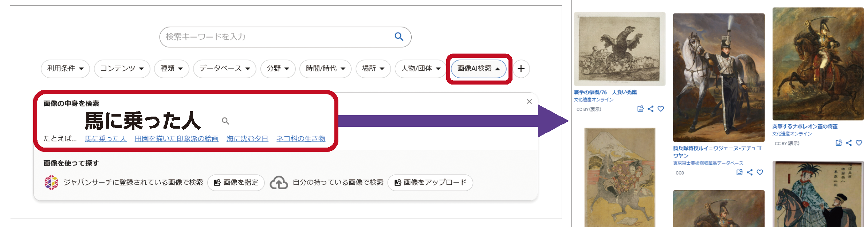Screen dimensions: 868x227
Task: Click the CC BY(表示) label under 戦争の惨禍/76
Action: (589, 109)
